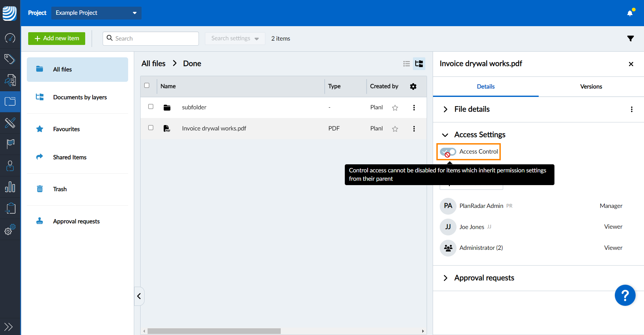The width and height of the screenshot is (644, 335).
Task: Star the Invoice drywal works.pdf file
Action: pyautogui.click(x=395, y=129)
